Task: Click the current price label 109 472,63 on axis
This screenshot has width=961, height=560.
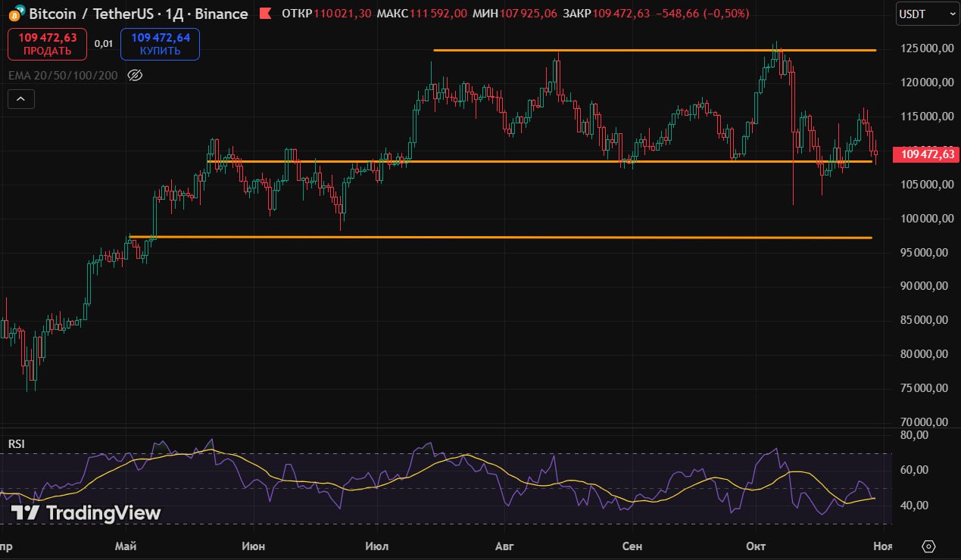Action: click(x=927, y=154)
